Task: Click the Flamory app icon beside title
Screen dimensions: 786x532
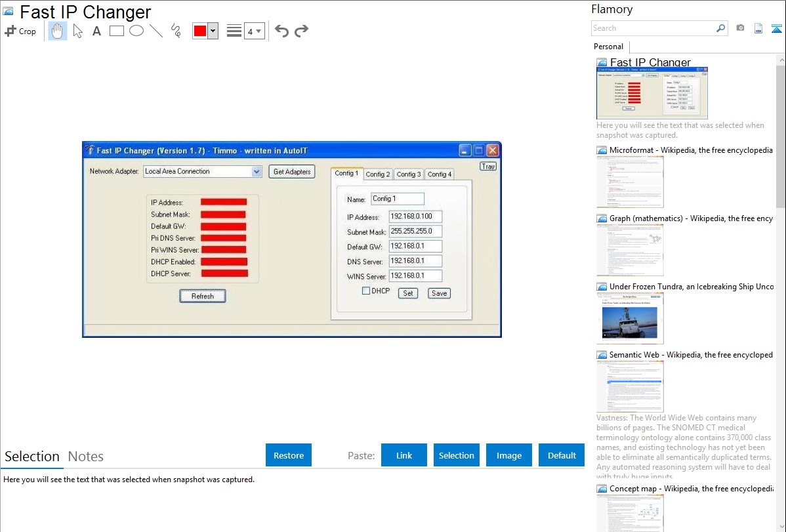Action: pyautogui.click(x=9, y=12)
